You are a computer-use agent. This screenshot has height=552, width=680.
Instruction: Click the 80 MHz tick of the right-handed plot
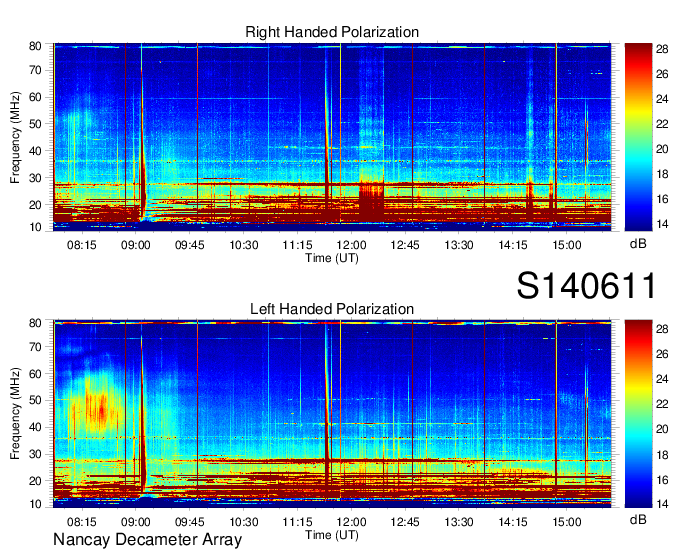[x=35, y=46]
